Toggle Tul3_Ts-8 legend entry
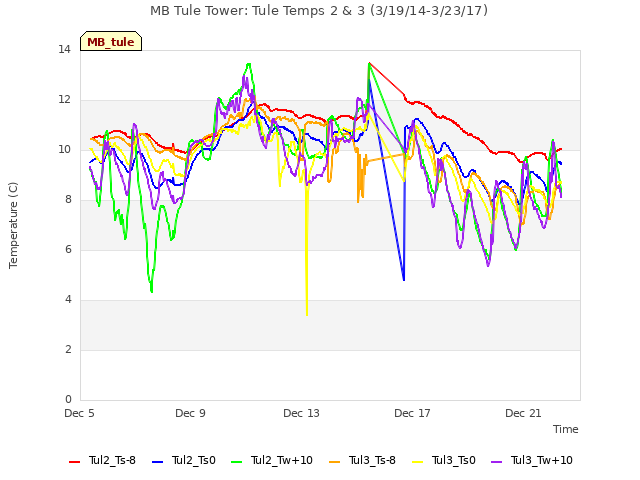Viewport: 640px width, 480px height. 362,460
